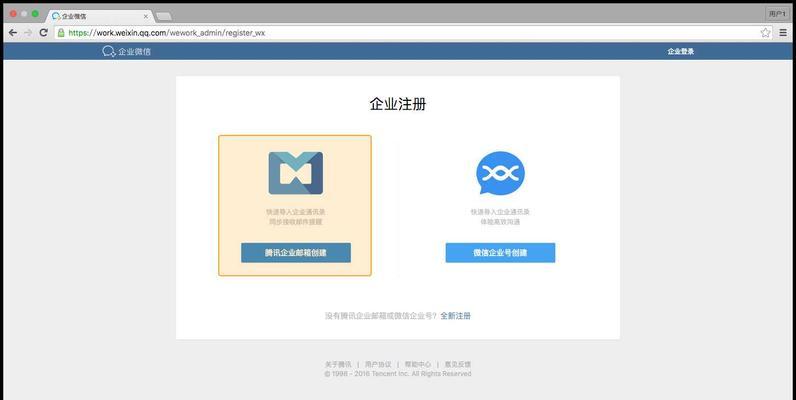The height and width of the screenshot is (400, 796).
Task: Close the 企业微信 browser tab
Action: point(146,16)
